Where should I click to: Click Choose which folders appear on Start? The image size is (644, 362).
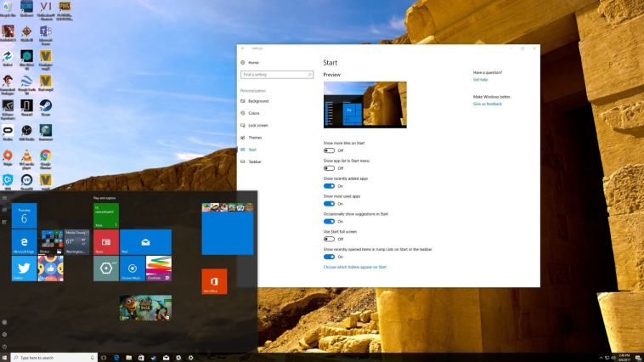[354, 267]
